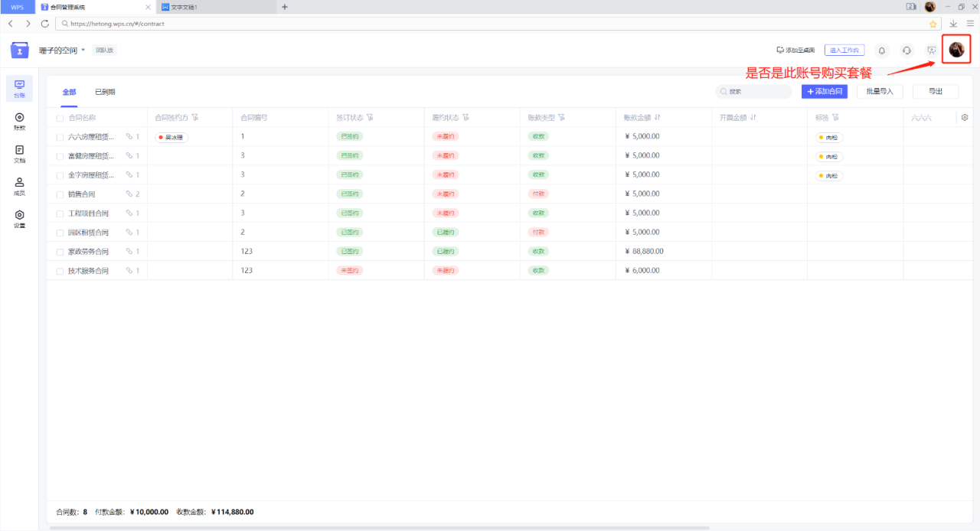The image size is (980, 531).
Task: Open the 签订状态 column filter
Action: [370, 118]
